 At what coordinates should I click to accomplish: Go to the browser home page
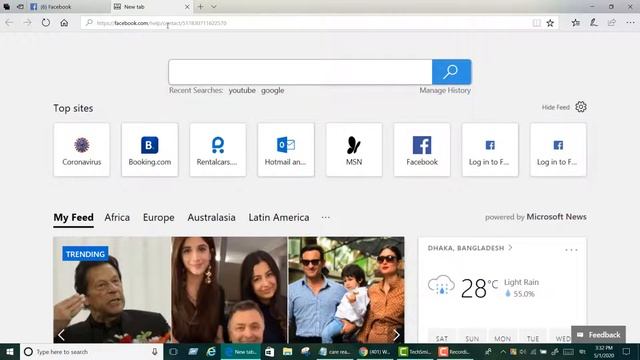[64, 23]
